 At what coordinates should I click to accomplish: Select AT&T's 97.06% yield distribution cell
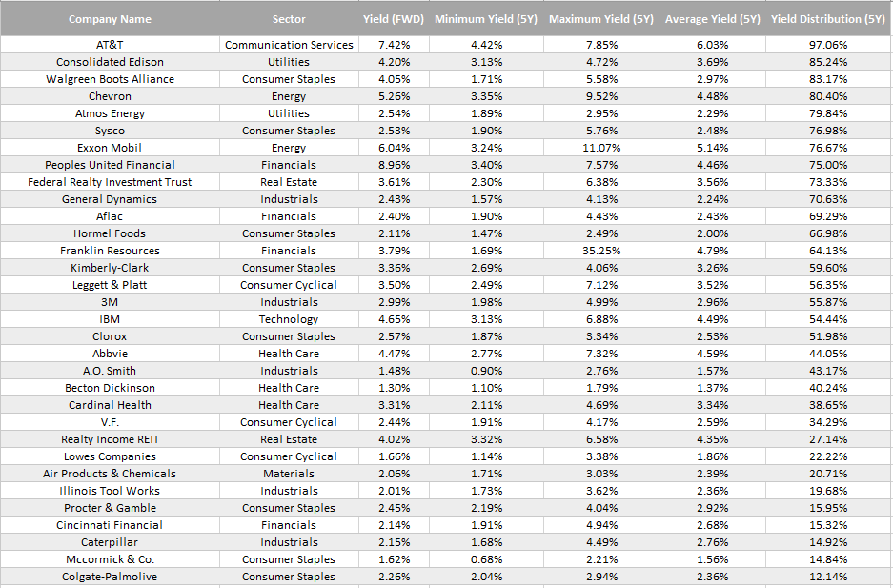828,45
